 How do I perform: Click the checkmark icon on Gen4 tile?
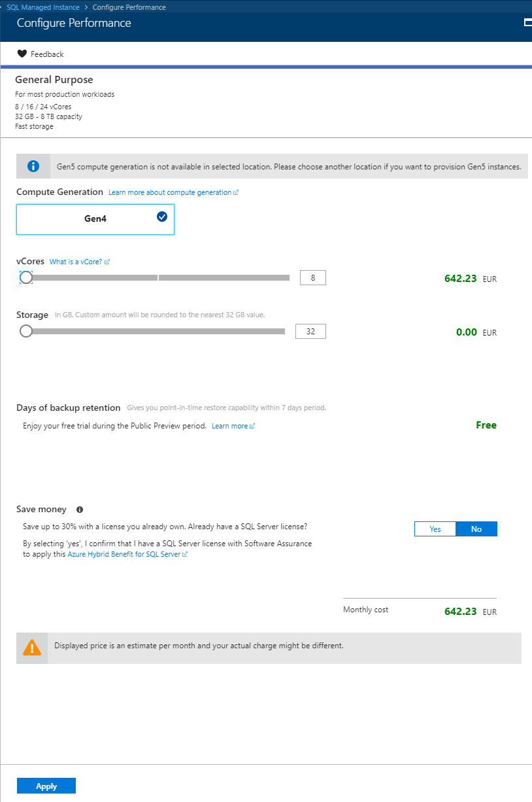click(162, 217)
